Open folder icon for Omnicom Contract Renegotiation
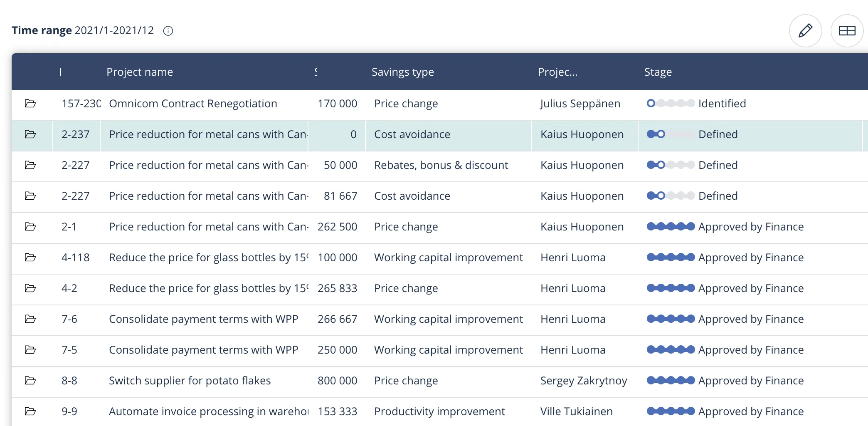The width and height of the screenshot is (868, 426). [x=30, y=104]
